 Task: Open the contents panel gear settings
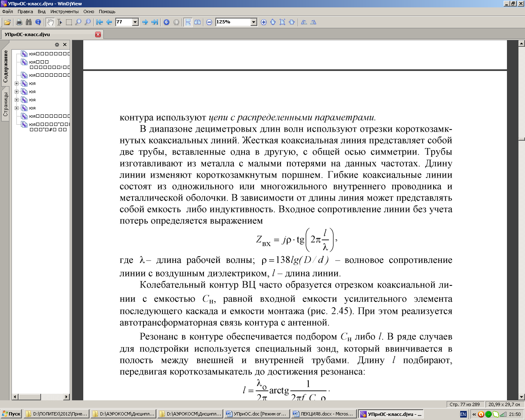coord(57,45)
